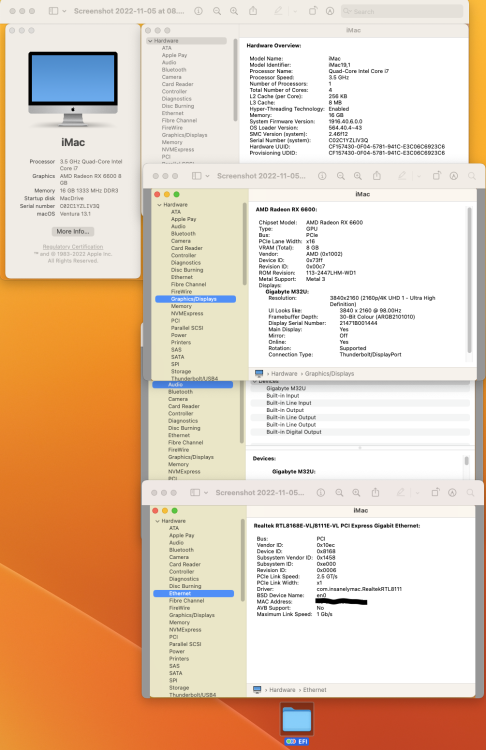Viewport: 486px width, 750px height.
Task: Show Markup toolbar in top Preview window
Action: [x=330, y=11]
